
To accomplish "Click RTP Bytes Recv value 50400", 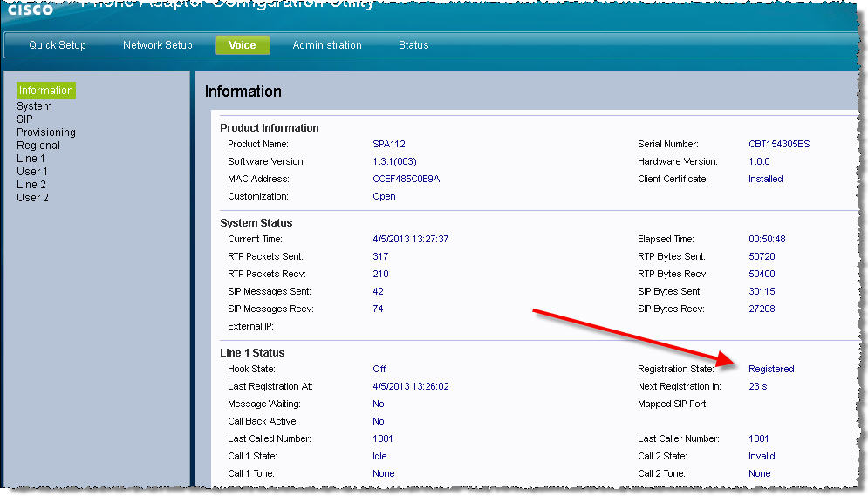I will tap(762, 274).
